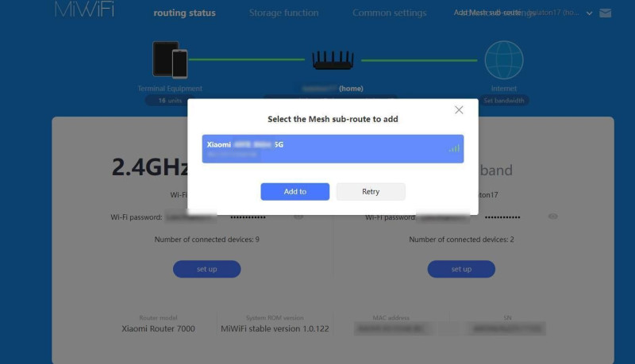Click the MiWiFi logo

(x=84, y=10)
